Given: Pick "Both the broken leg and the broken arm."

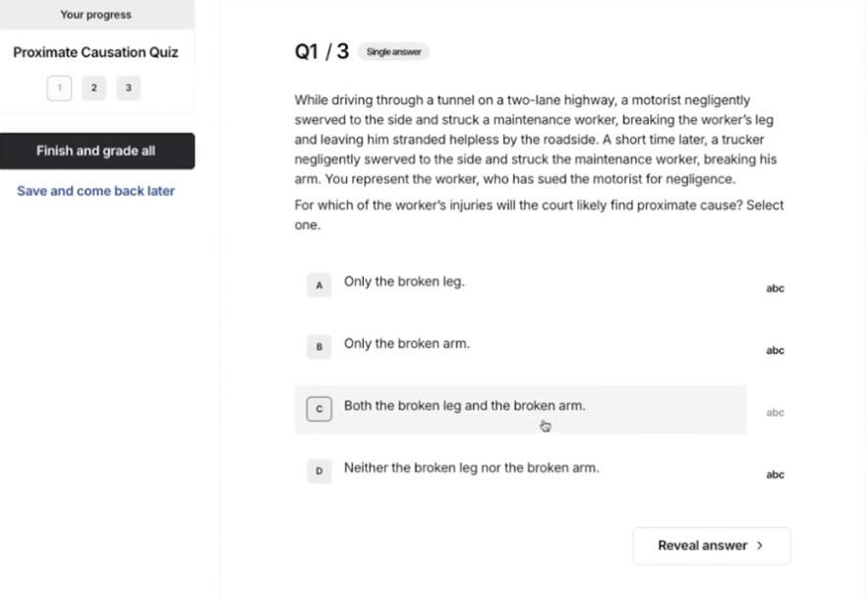Looking at the screenshot, I should point(464,406).
